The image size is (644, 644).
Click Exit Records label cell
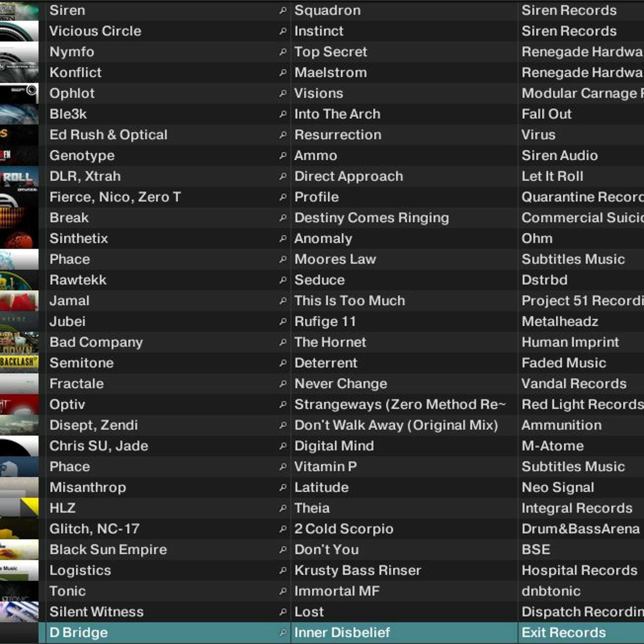(x=563, y=633)
